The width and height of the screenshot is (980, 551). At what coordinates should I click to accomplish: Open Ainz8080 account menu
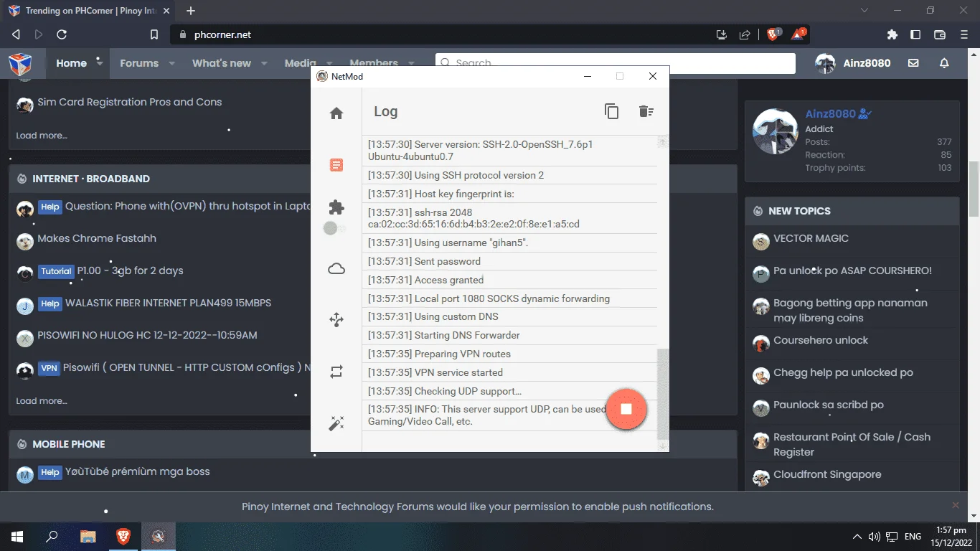[853, 63]
